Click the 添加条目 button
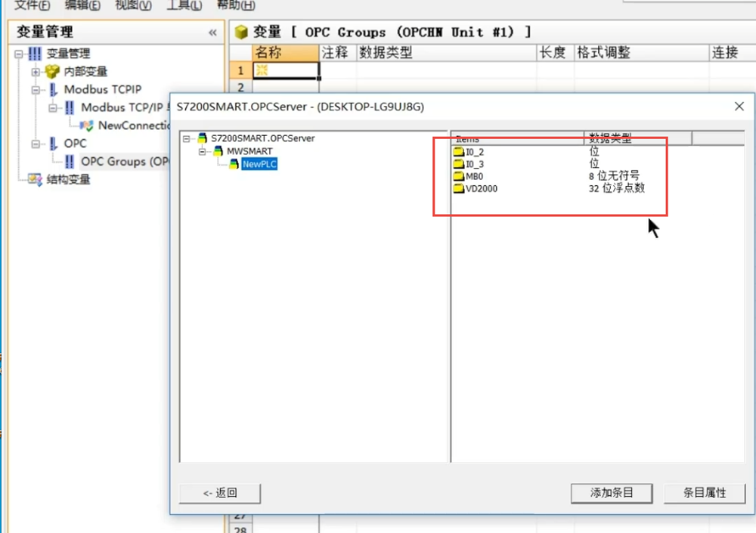 [x=612, y=493]
